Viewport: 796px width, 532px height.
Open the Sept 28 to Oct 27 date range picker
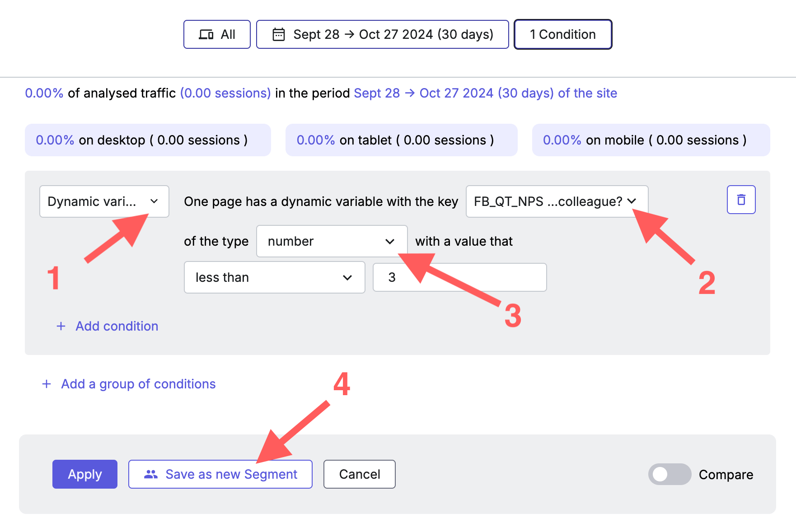click(x=383, y=34)
